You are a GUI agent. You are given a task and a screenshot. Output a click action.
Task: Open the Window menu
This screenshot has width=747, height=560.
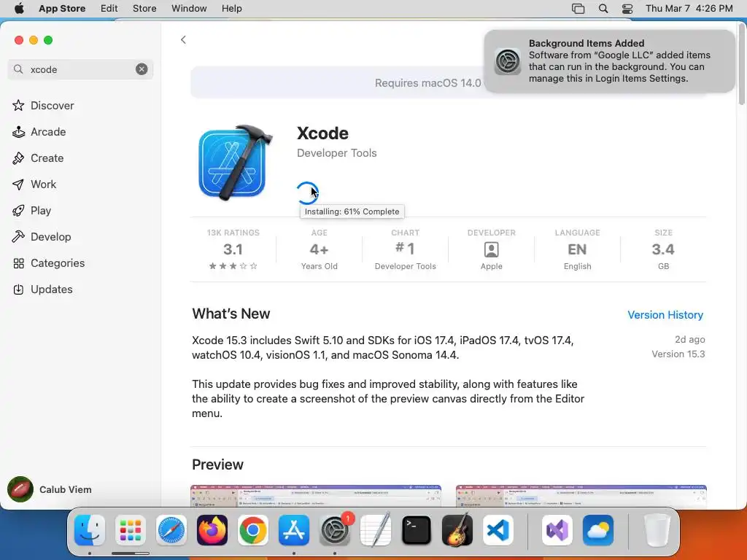click(x=189, y=9)
